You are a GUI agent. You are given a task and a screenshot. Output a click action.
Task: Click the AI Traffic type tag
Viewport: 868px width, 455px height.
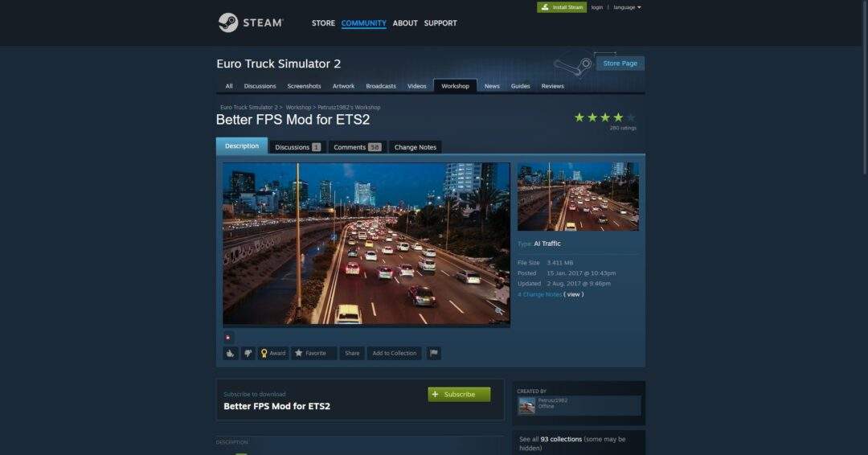click(x=547, y=244)
